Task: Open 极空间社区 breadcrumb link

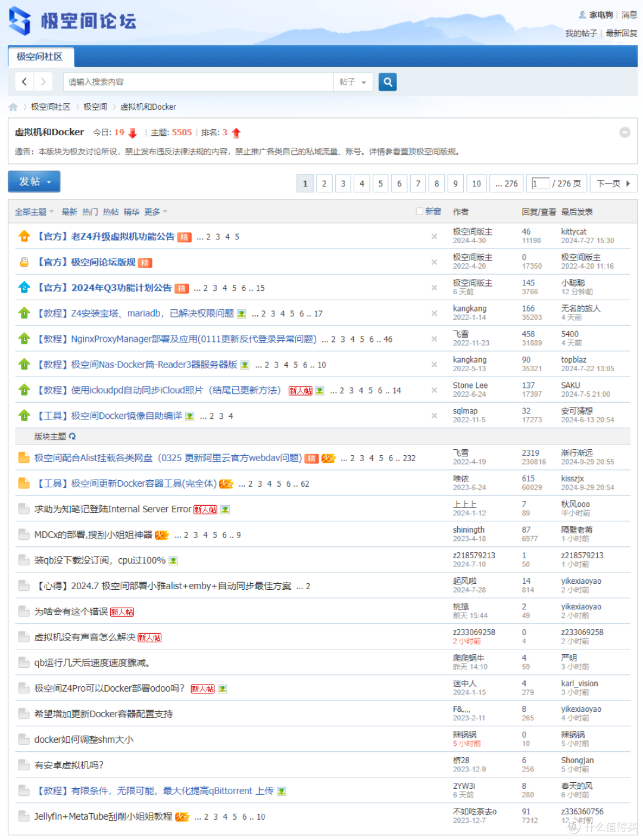Action: pos(51,107)
